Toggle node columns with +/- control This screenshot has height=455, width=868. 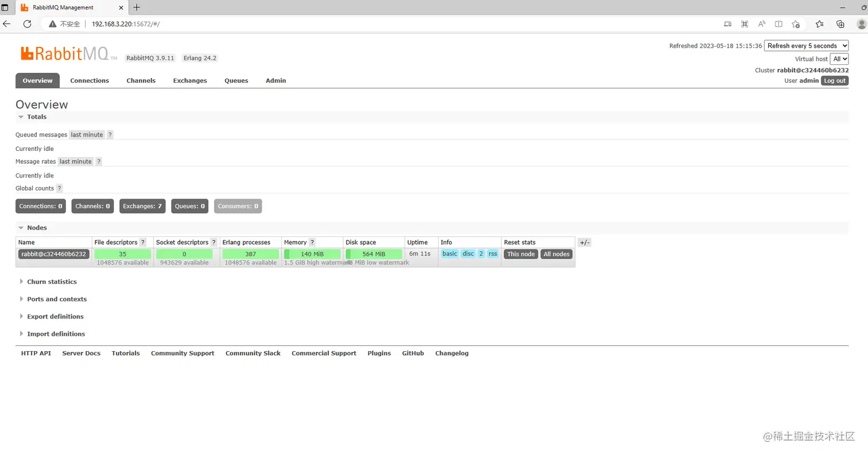(584, 243)
